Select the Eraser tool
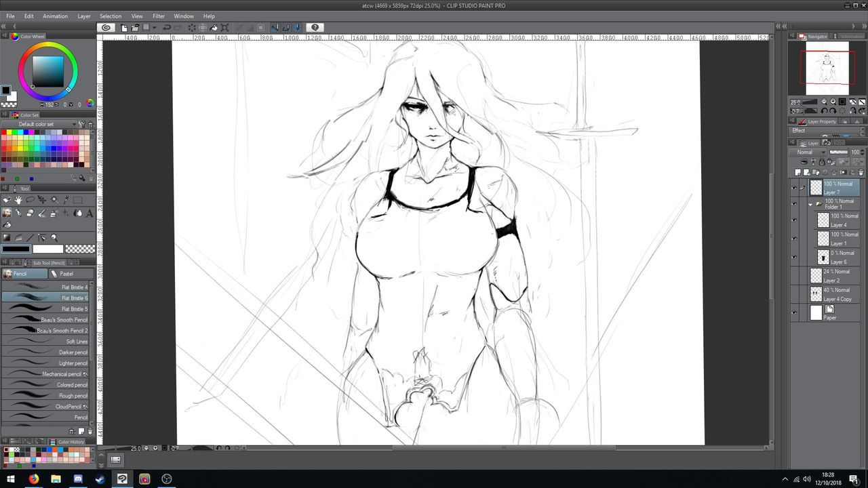Screen dimensions: 868x488 (30, 213)
